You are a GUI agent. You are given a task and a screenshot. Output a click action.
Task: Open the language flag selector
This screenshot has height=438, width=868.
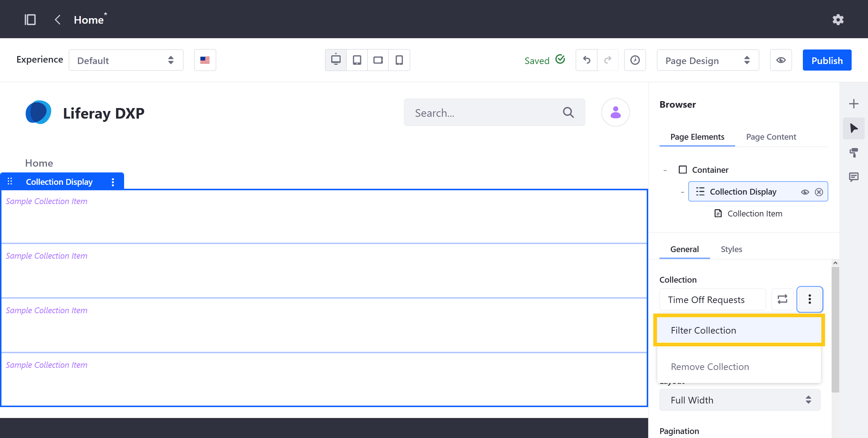pos(205,60)
